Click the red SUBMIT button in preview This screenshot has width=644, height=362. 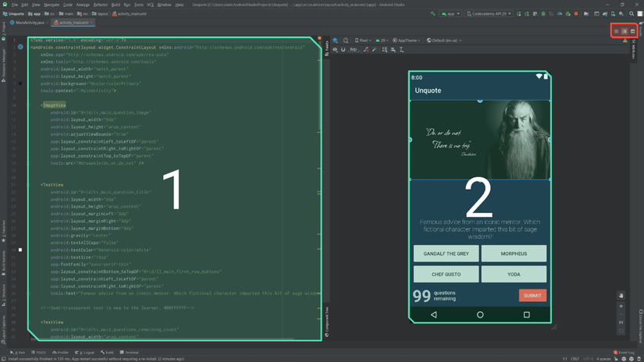532,296
